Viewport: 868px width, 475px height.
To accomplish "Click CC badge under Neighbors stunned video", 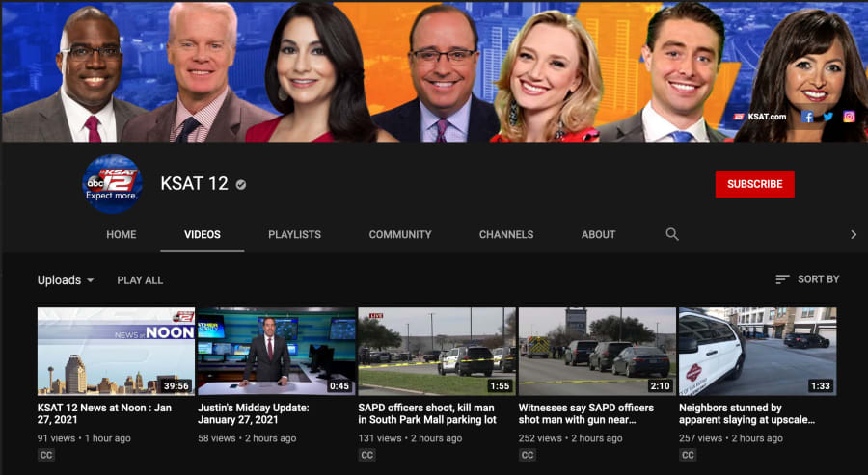I will tap(688, 455).
